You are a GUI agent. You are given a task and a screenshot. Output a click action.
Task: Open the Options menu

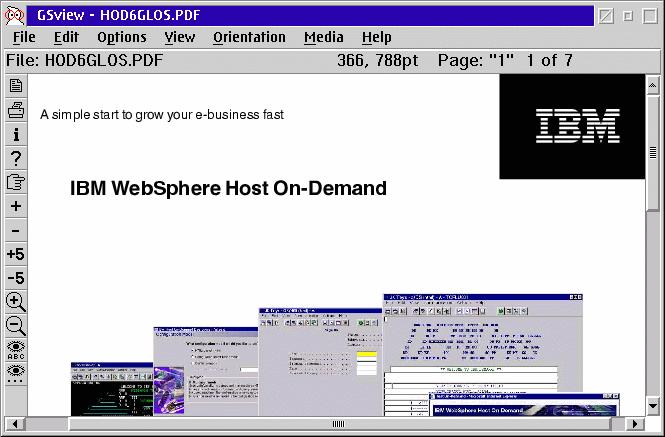(122, 37)
